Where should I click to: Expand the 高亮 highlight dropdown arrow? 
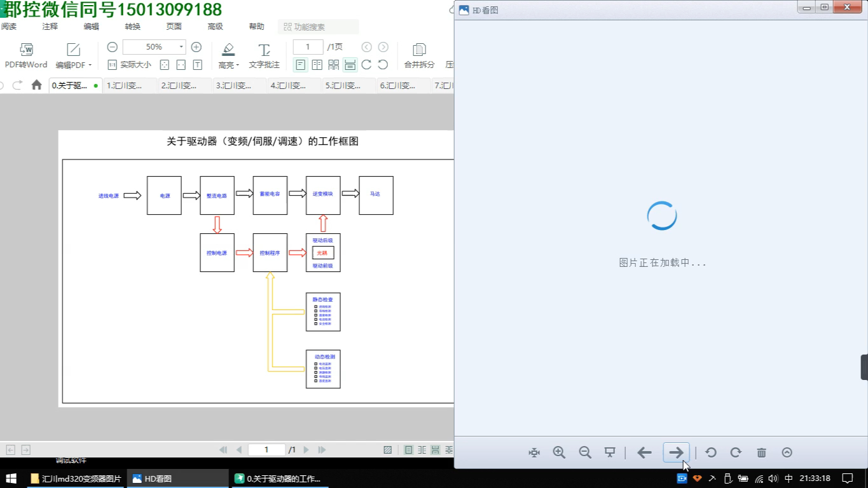click(x=238, y=65)
